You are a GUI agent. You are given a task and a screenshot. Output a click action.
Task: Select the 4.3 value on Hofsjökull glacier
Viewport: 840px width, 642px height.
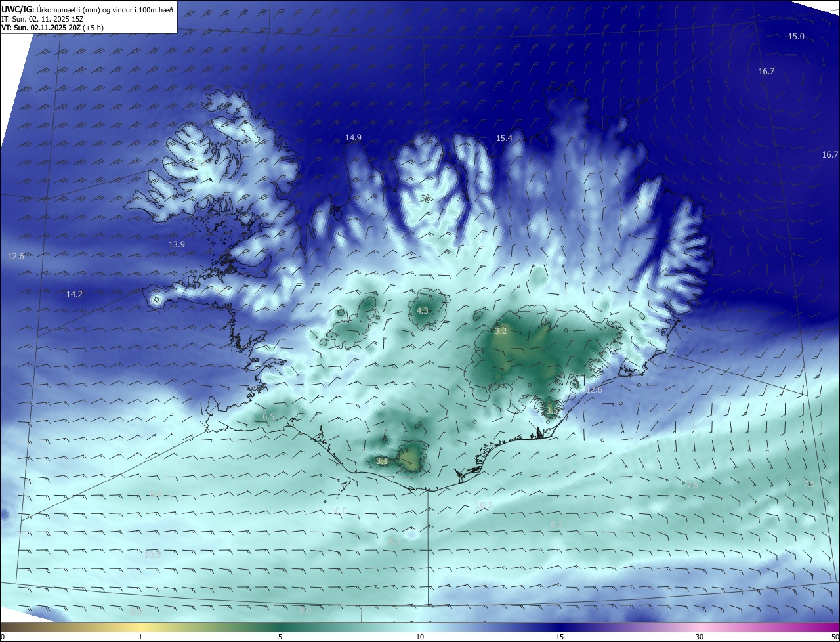coord(423,310)
